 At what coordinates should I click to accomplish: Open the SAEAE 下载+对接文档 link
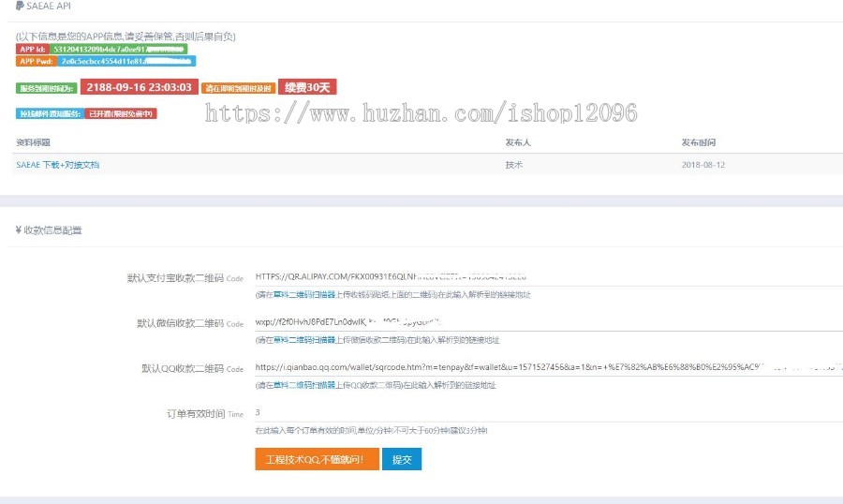[57, 165]
